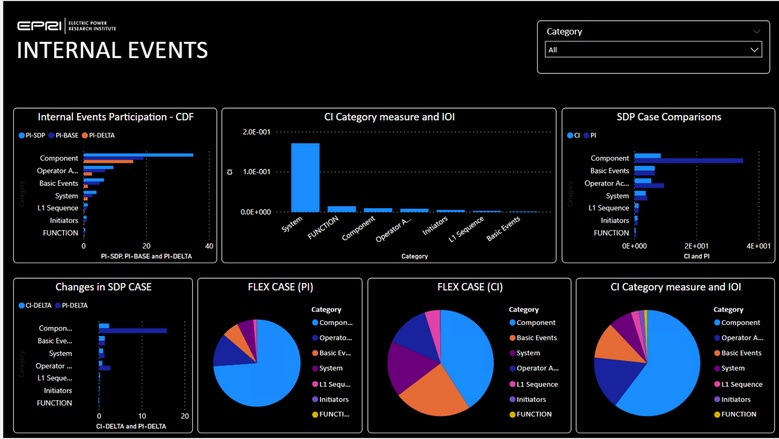Collapse the Category slicer header chevron
The width and height of the screenshot is (779, 439).
(x=756, y=32)
